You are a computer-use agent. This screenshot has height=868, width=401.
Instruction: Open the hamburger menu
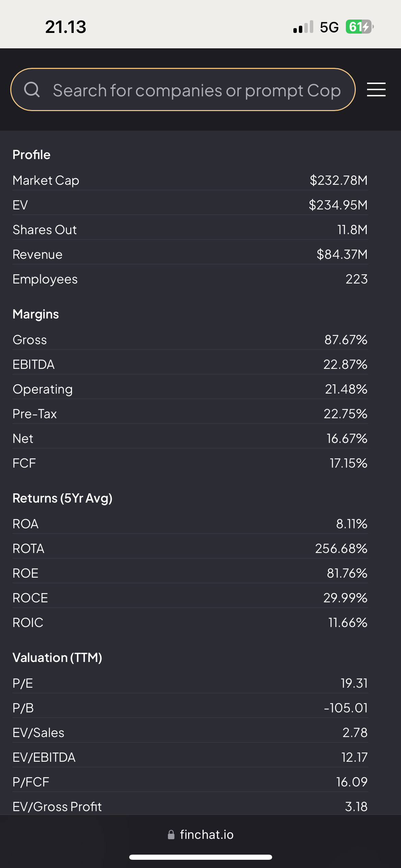[x=376, y=90]
